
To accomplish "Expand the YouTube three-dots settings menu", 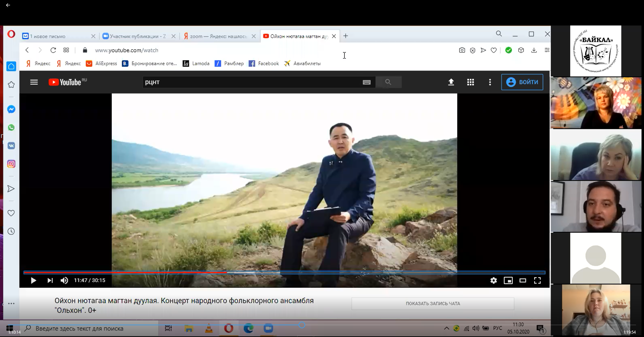I will [x=490, y=82].
